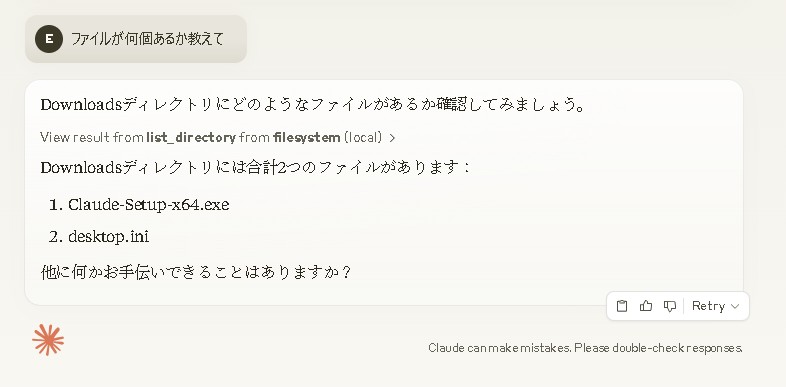Viewport: 786px width, 387px height.
Task: Select the user message ファイルが何個あるか教えて
Action: pos(147,39)
